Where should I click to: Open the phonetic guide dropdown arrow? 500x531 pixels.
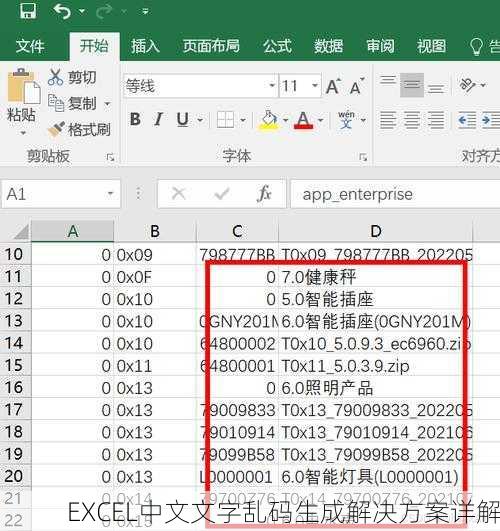click(x=363, y=120)
